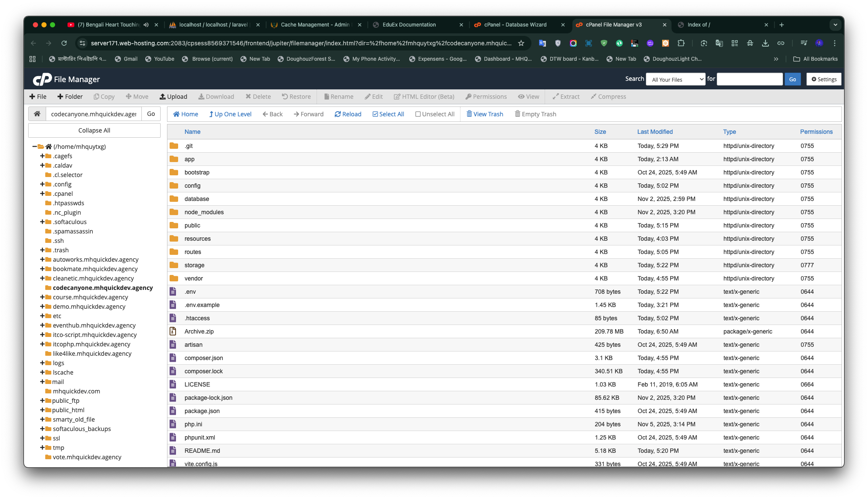Click the home icon beside path field
This screenshot has width=868, height=499.
click(x=37, y=114)
